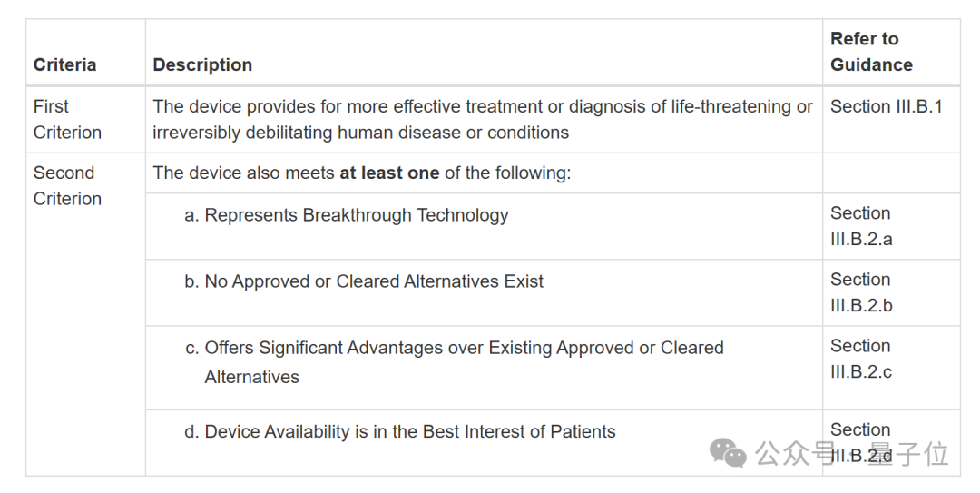This screenshot has width=980, height=493.
Task: Open the Section III.B.1 reference
Action: [886, 106]
